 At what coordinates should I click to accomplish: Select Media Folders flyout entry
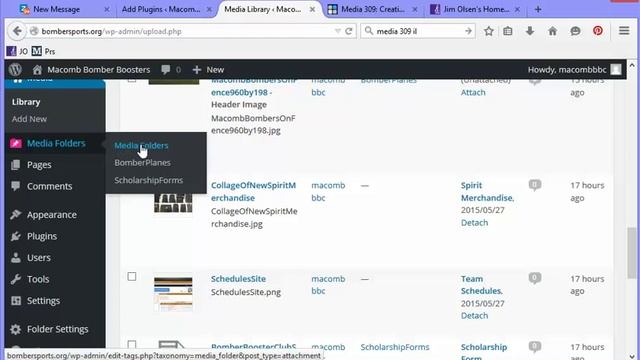coord(141,145)
